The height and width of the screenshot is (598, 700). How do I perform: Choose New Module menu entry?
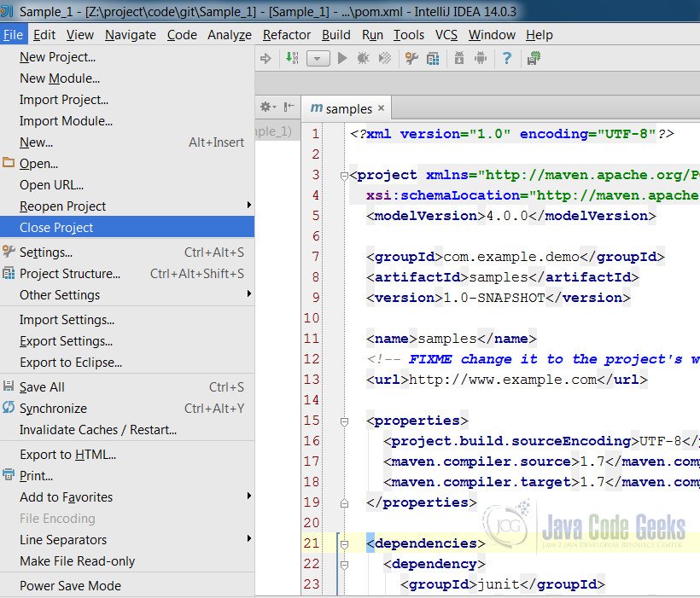[x=127, y=78]
